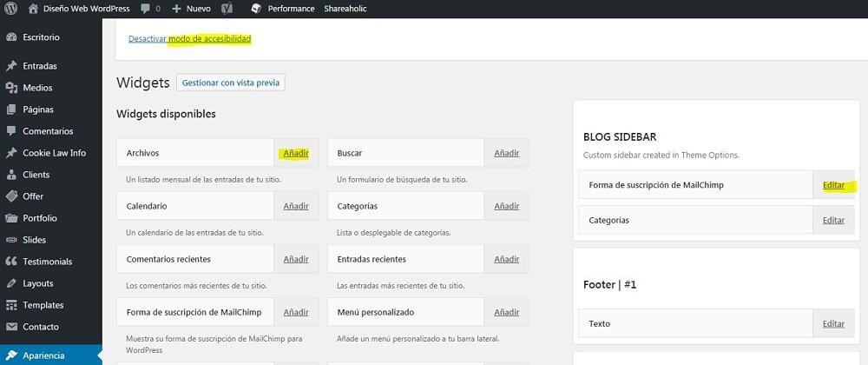Click the Archivos widget title

coord(143,153)
